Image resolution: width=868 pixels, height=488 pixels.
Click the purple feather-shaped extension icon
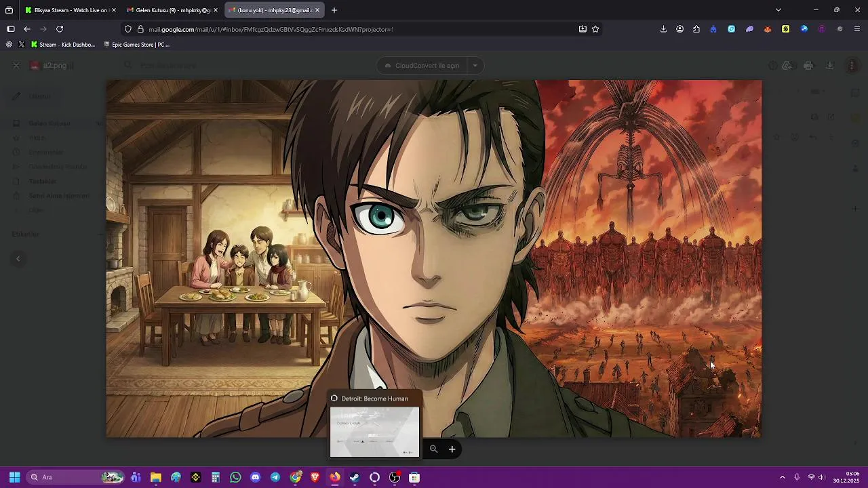tap(749, 29)
